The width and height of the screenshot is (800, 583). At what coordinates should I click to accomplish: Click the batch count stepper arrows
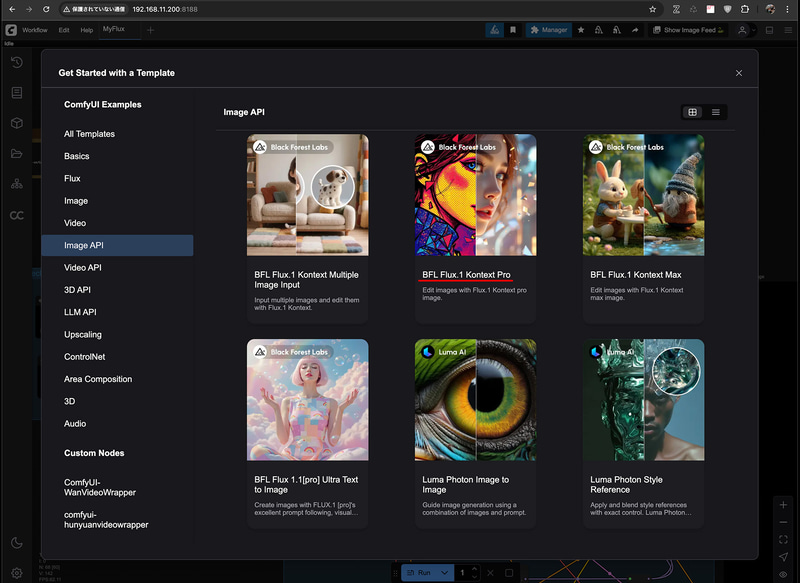(474, 573)
